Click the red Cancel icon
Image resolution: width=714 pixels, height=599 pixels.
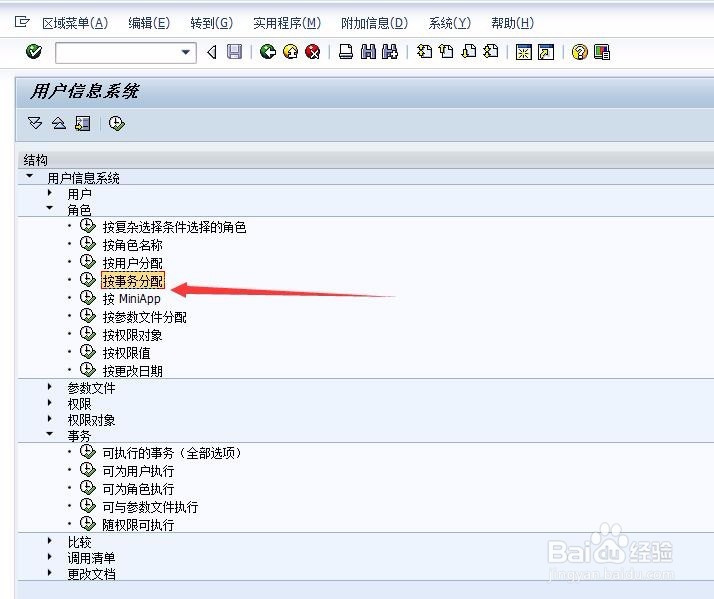point(312,52)
